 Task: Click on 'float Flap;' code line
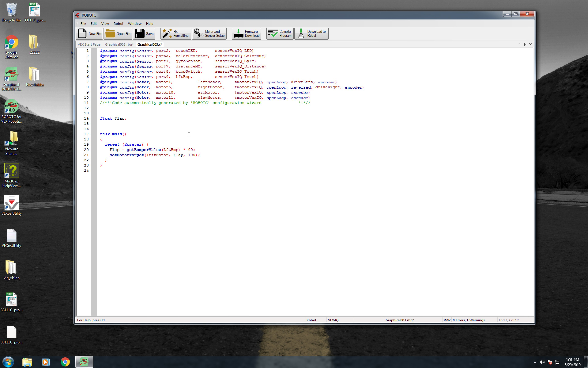pos(113,119)
